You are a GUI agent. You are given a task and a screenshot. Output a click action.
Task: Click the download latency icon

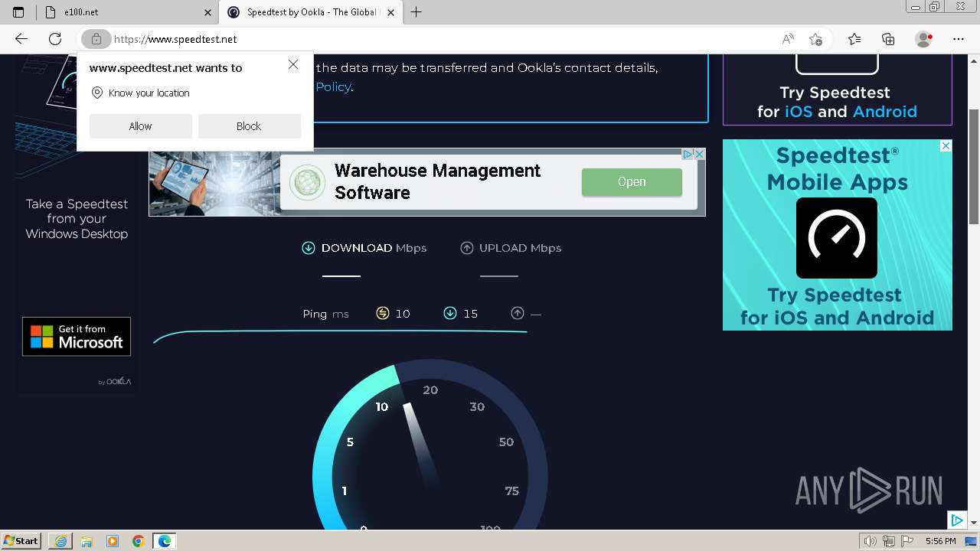[450, 313]
